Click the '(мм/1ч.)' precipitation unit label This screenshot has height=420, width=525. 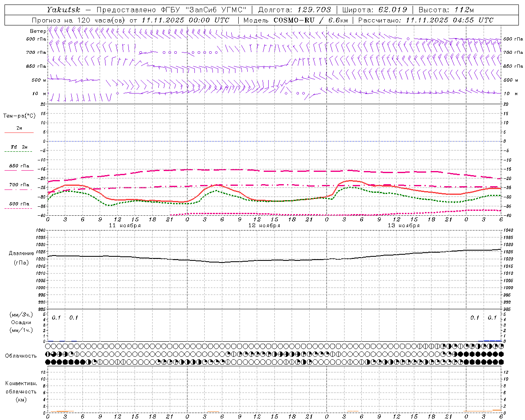[21, 330]
